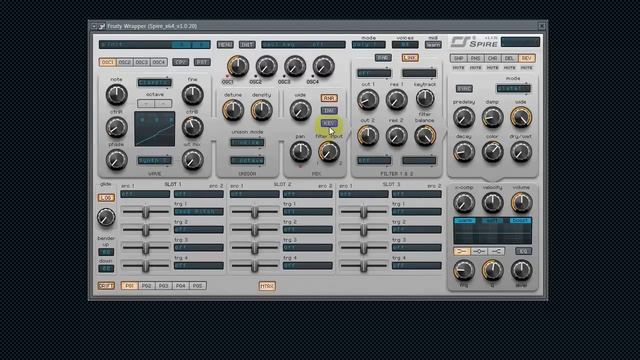Click the unison density knob

pos(261,110)
